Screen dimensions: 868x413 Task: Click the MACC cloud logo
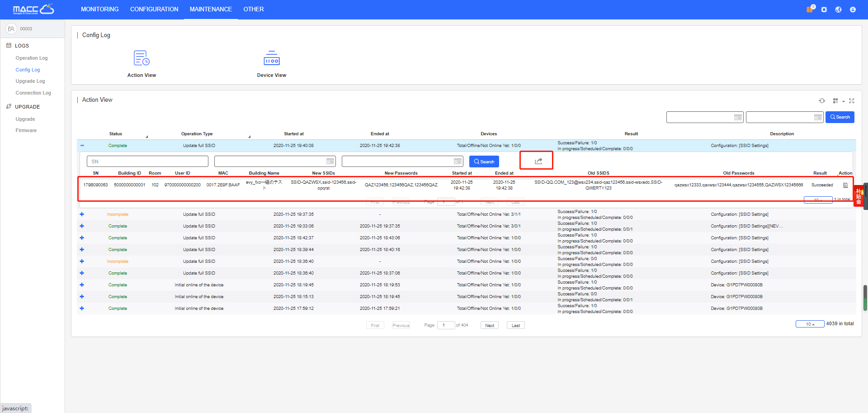(x=33, y=9)
